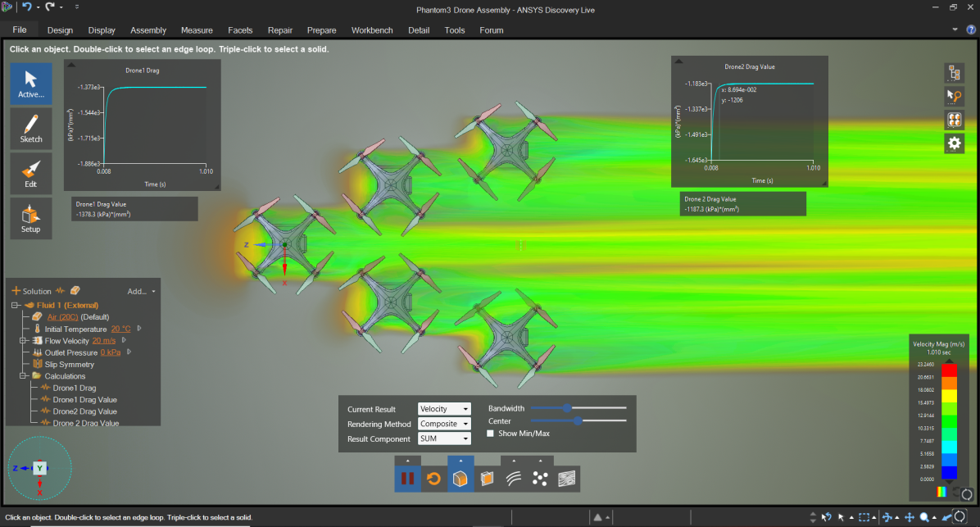Screen dimensions: 980x527
Task: Open the ribbon options arrow near help
Action: [955, 30]
